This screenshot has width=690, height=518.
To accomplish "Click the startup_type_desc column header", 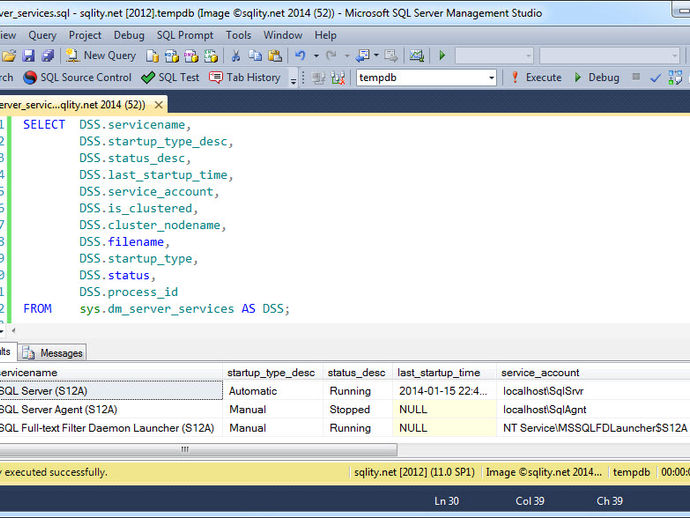I will coord(271,373).
